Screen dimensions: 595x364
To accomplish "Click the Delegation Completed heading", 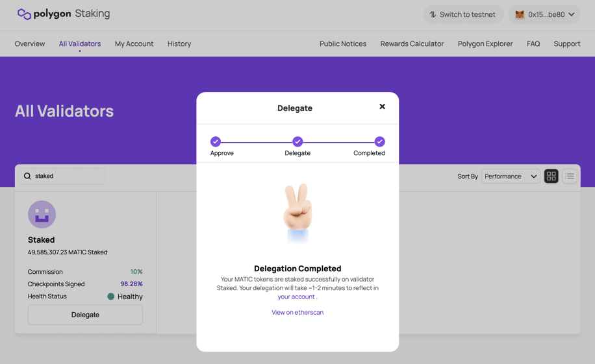I will (297, 269).
